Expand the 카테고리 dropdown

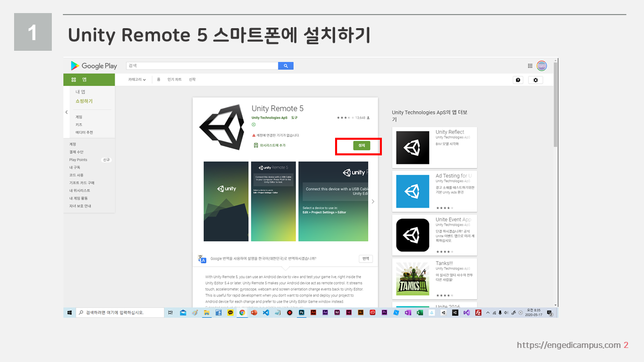137,79
